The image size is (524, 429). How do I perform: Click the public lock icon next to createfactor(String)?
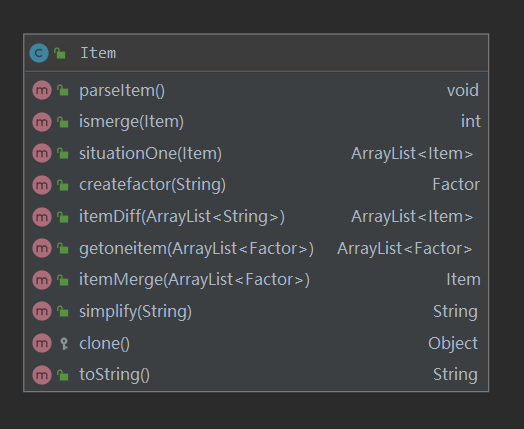[x=63, y=185]
